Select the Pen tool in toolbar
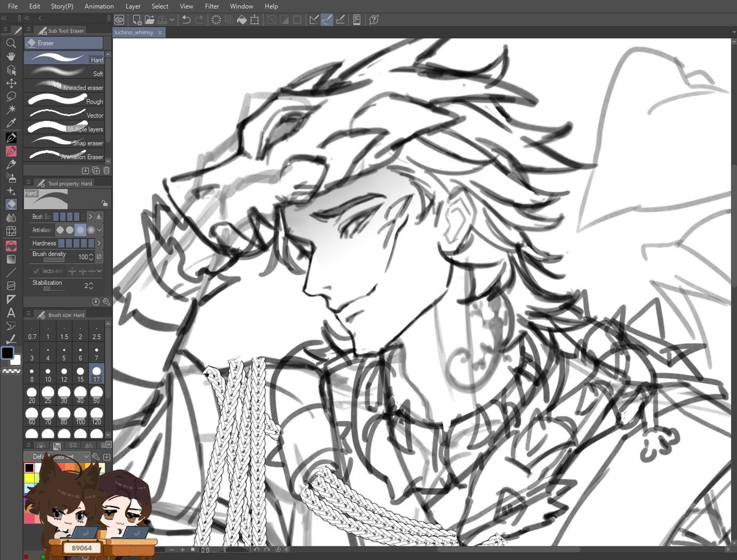Viewport: 737px width, 560px height. [10, 138]
